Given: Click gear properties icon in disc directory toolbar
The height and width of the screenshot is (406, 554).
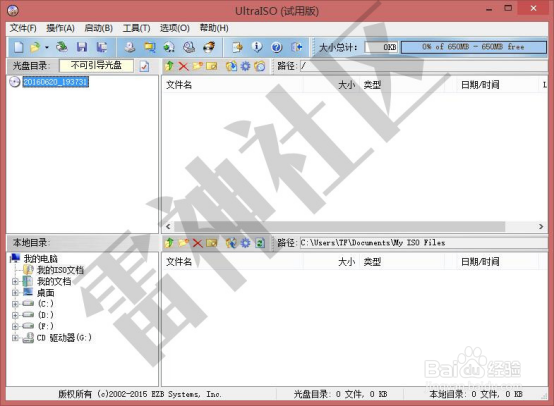Looking at the screenshot, I should [245, 66].
